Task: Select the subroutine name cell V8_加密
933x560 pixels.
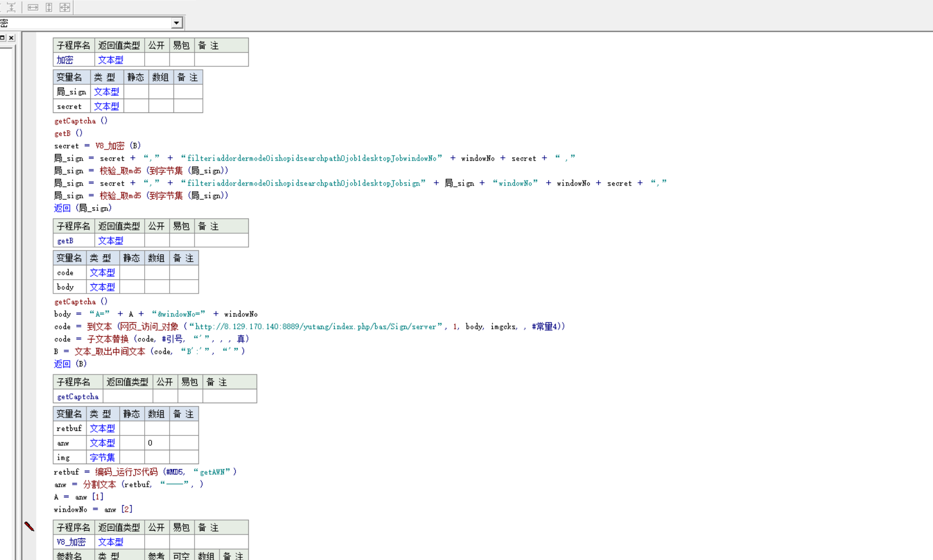Action: [x=74, y=542]
